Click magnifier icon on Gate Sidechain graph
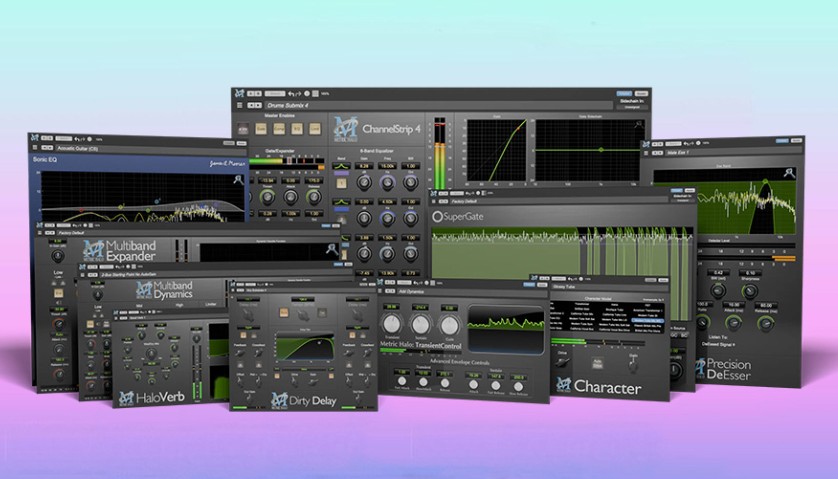The height and width of the screenshot is (479, 838). 638,125
